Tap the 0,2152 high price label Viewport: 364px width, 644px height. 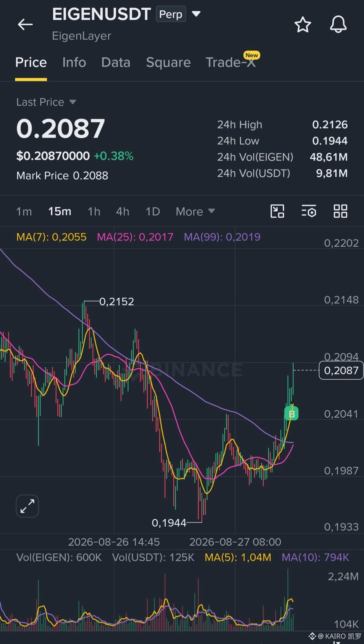pos(117,302)
